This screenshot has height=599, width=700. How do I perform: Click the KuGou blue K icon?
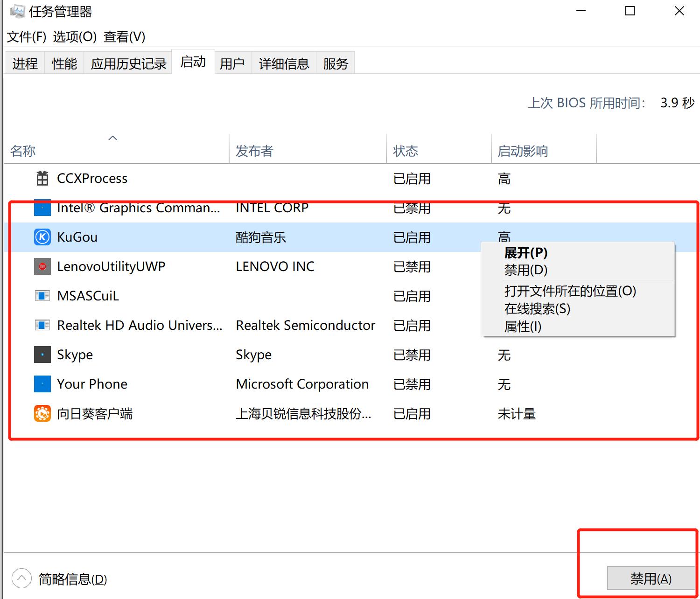[42, 237]
